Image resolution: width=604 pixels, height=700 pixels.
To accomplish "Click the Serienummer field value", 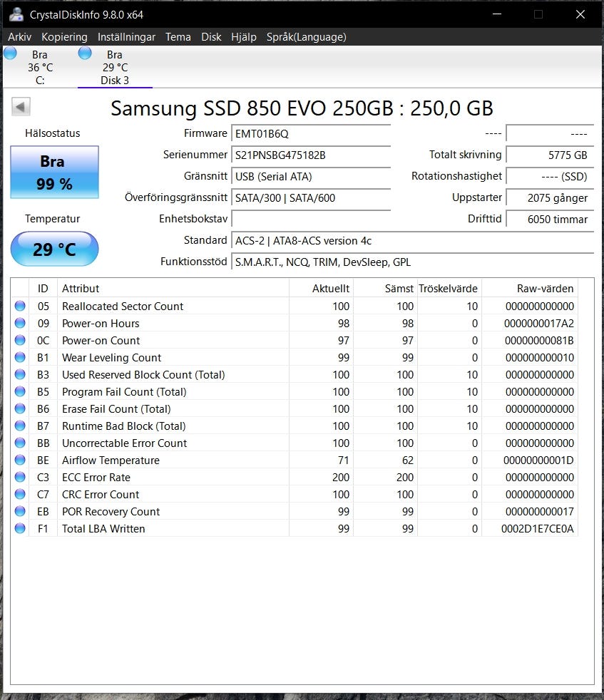I will click(311, 155).
